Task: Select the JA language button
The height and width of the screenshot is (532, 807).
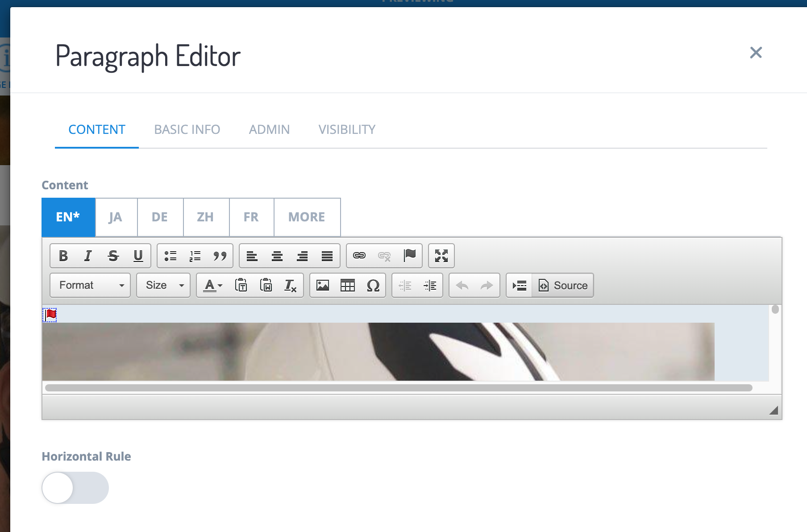Action: pyautogui.click(x=116, y=217)
